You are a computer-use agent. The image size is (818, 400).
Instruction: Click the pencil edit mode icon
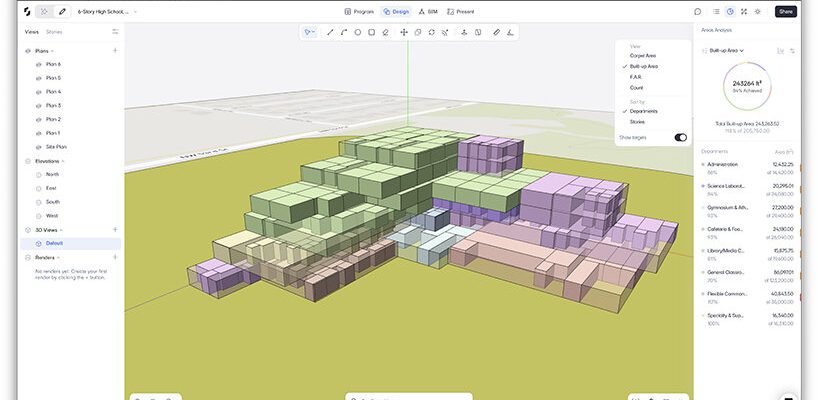click(62, 11)
